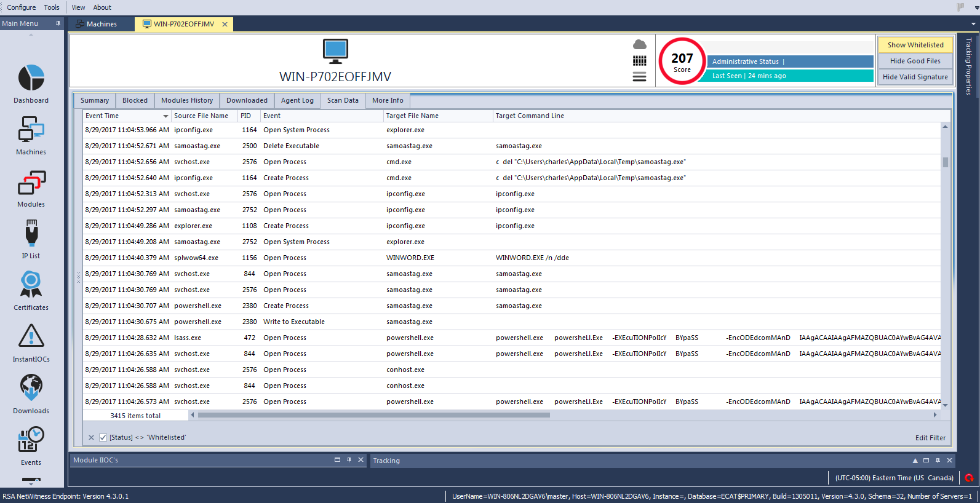Open InstantIOCs warning icon
This screenshot has height=503, width=980.
click(31, 336)
